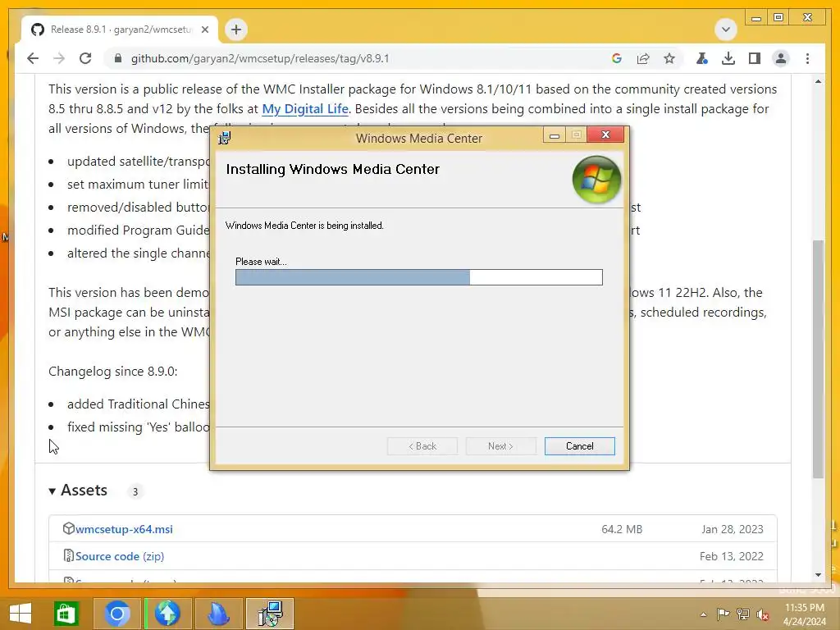The height and width of the screenshot is (630, 840).
Task: View site information via the padlock icon
Action: pos(118,58)
